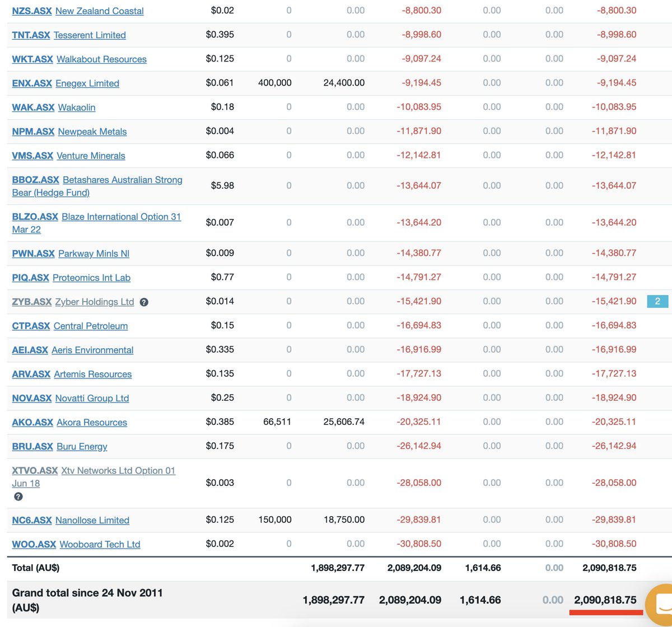
Task: Open VMS.ASX Venture Minerals holding
Action: [68, 155]
